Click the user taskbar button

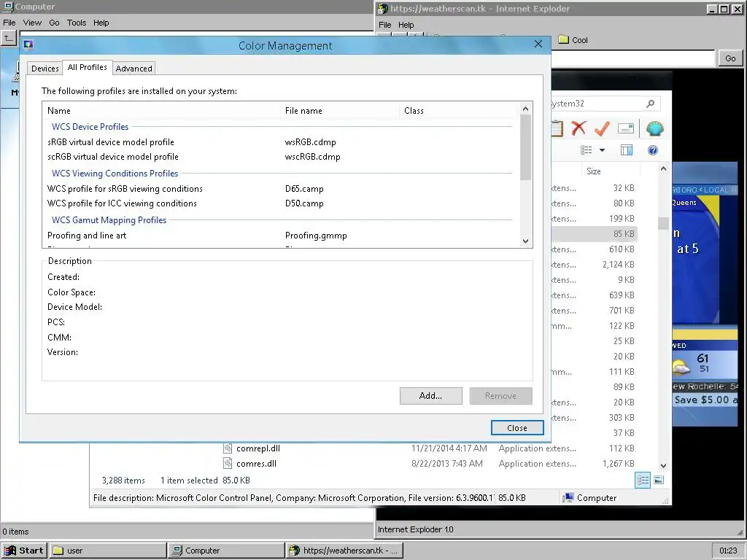pos(108,551)
